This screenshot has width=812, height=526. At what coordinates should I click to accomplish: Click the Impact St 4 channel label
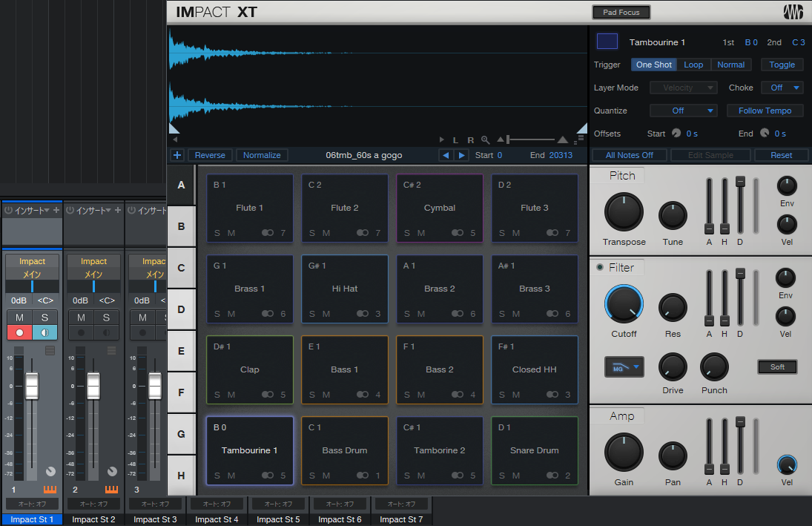pyautogui.click(x=217, y=519)
